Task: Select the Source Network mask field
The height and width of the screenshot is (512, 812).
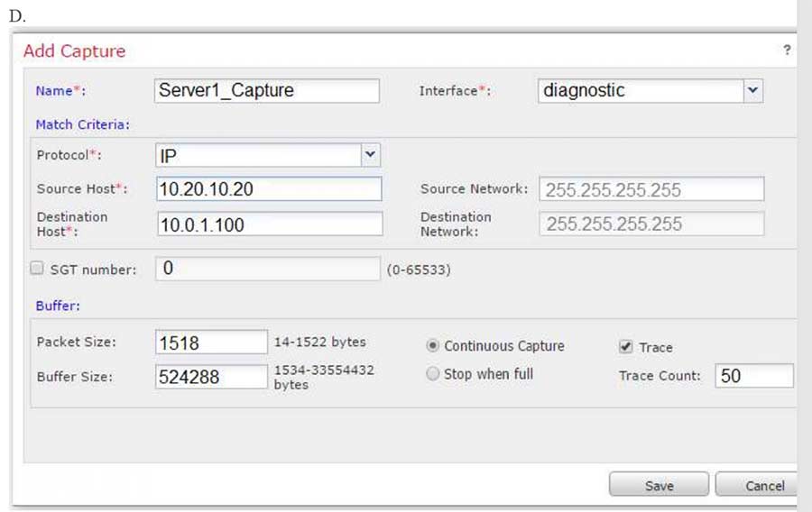Action: (x=651, y=189)
